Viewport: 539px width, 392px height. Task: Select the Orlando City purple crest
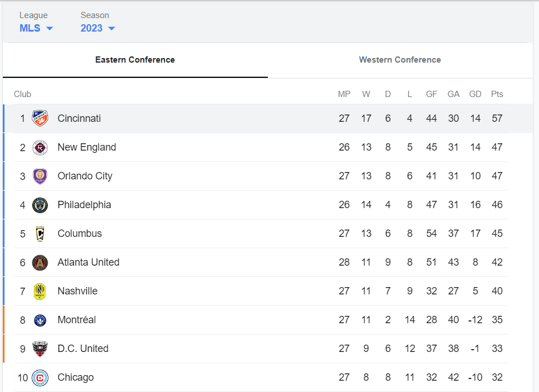pos(40,176)
